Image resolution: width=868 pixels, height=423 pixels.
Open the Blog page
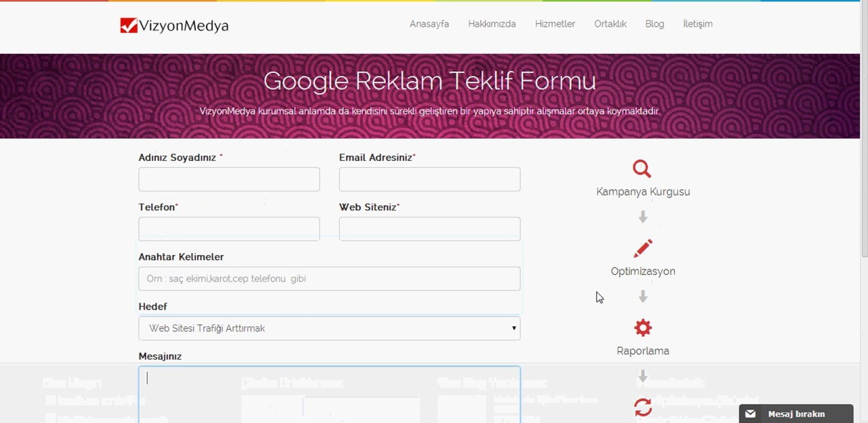[655, 24]
